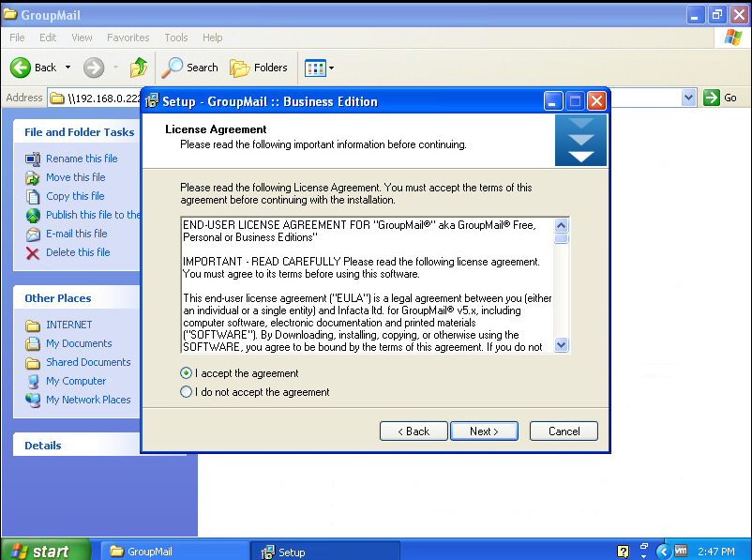The image size is (752, 560).
Task: Click the Shared Documents folder icon
Action: 33,363
